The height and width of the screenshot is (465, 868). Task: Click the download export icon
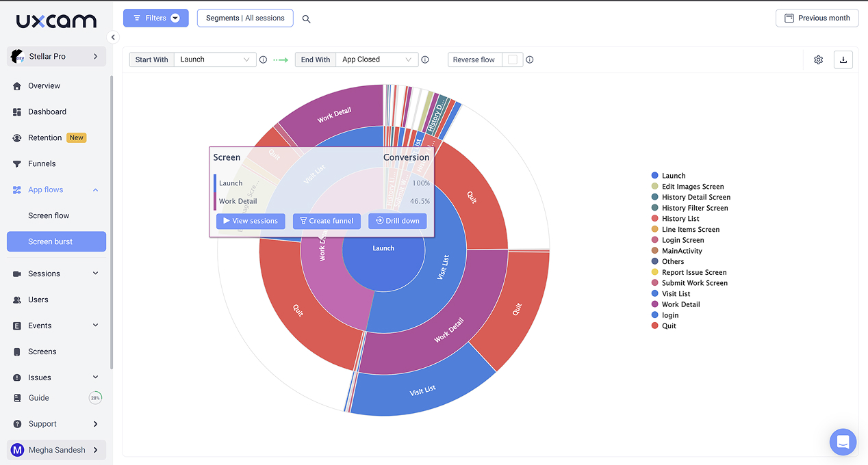coord(843,60)
